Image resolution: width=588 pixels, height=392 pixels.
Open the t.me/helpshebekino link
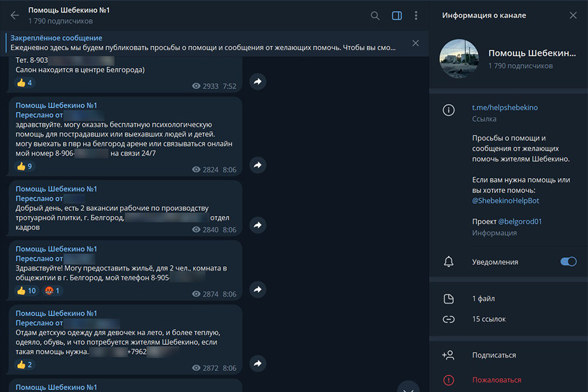pos(505,107)
